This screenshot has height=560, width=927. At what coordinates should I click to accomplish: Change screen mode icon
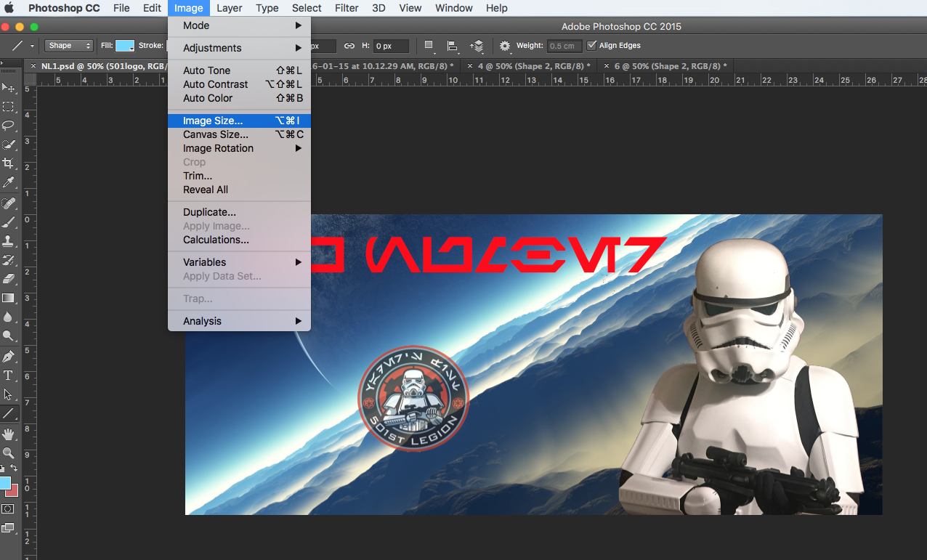9,528
